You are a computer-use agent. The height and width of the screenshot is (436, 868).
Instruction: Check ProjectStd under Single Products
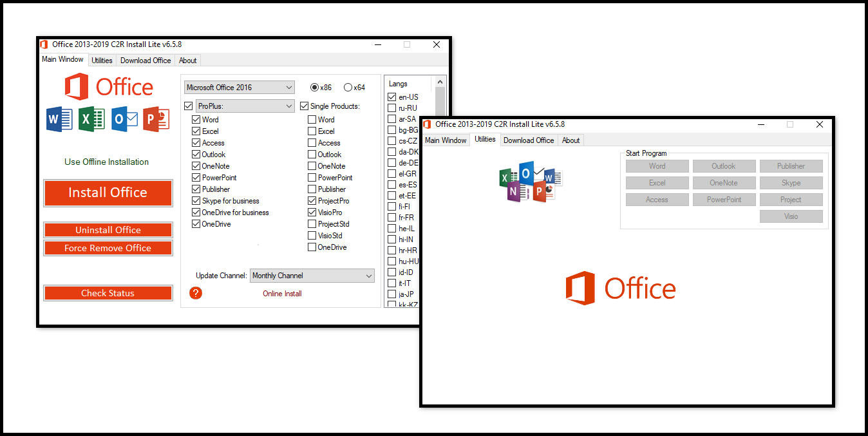coord(312,224)
